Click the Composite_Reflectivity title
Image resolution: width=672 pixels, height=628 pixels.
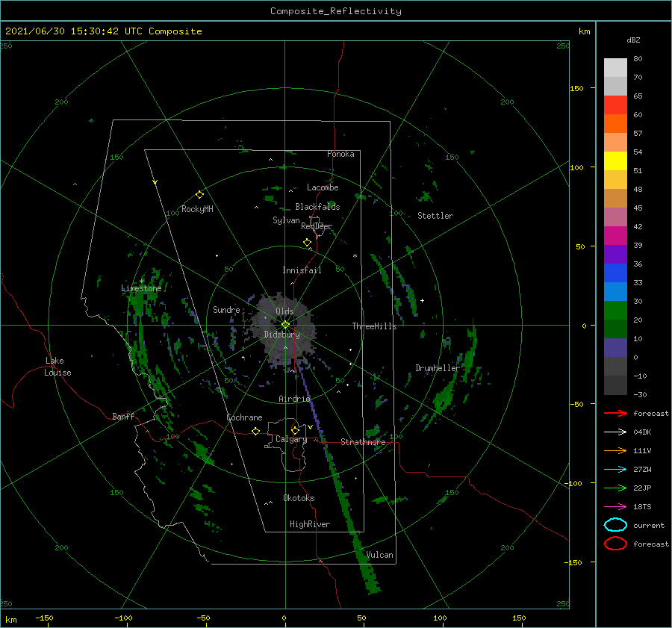click(x=336, y=11)
